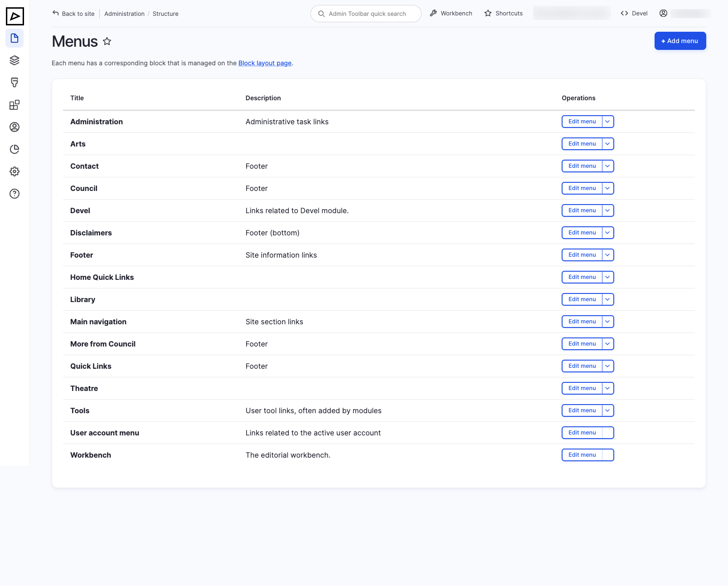
Task: Open the user account icon top right
Action: tap(664, 13)
